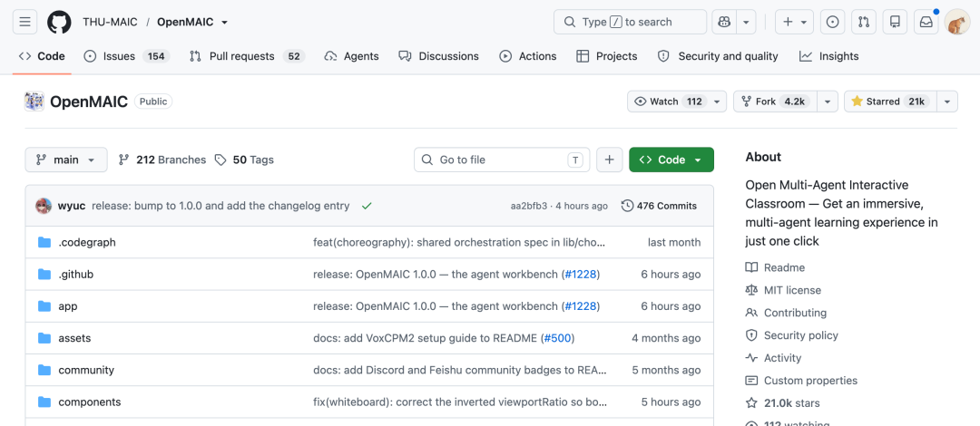
Task: Open the hamburger navigation menu
Action: pyautogui.click(x=25, y=22)
